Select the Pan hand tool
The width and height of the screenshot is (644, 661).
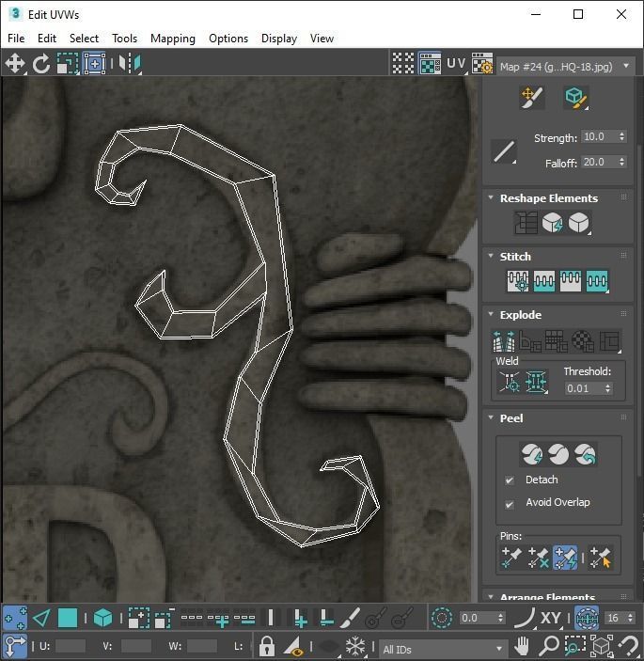[522, 646]
